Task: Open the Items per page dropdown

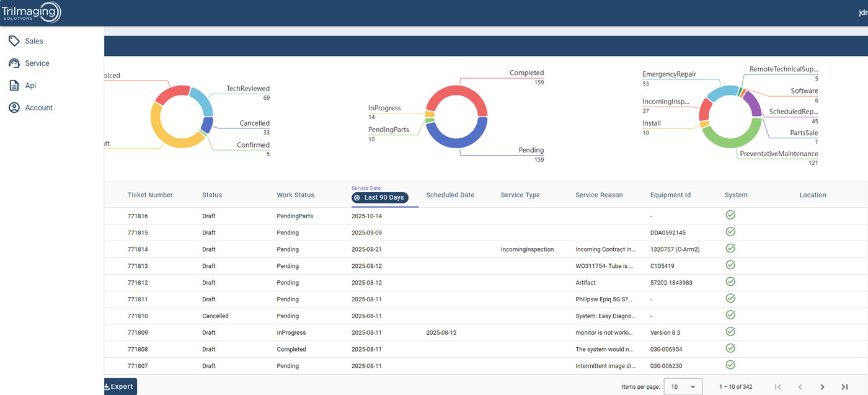Action: point(683,387)
